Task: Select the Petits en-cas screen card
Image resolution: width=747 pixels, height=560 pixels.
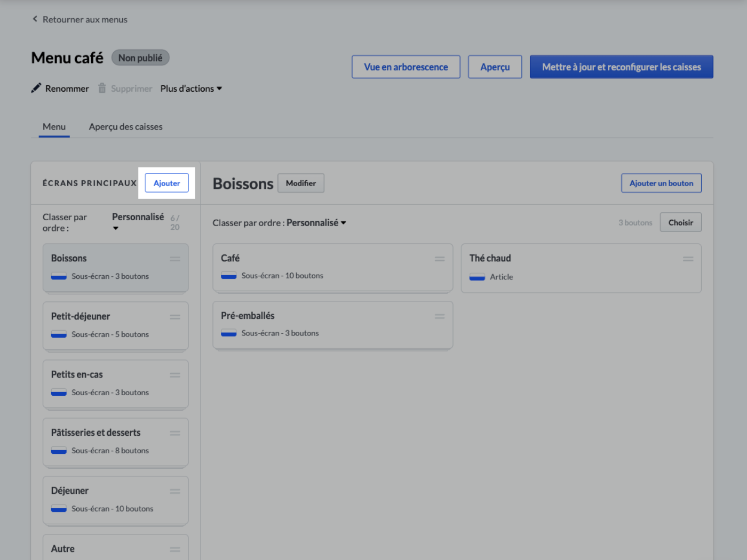Action: tap(116, 384)
